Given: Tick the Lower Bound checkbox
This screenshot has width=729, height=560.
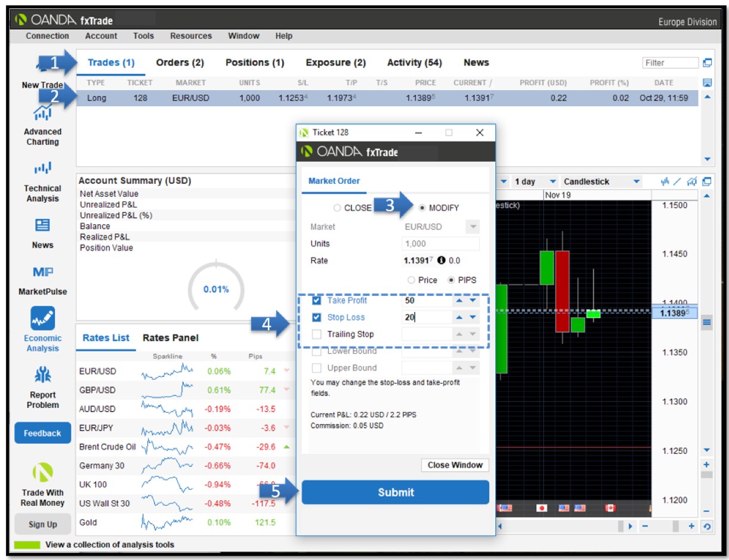Looking at the screenshot, I should (x=317, y=351).
